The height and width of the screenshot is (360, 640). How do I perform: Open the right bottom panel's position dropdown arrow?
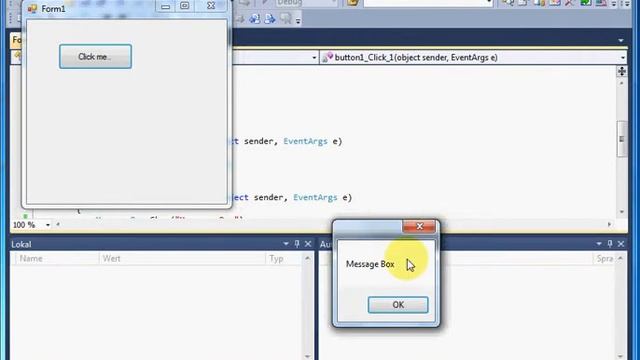tap(599, 244)
